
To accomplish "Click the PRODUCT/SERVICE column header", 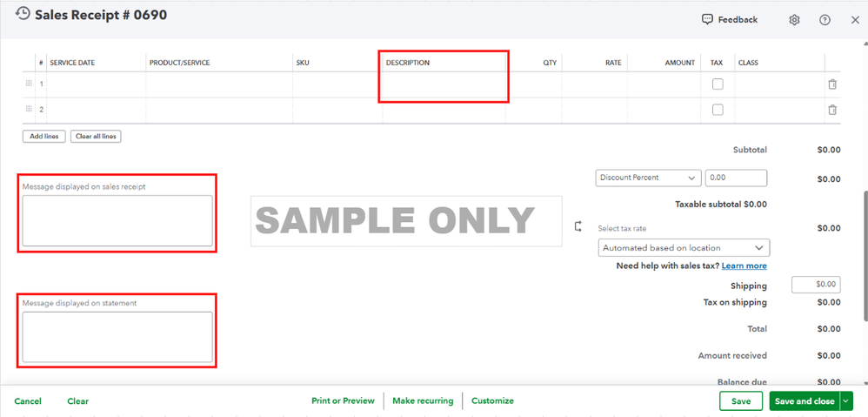I will (x=179, y=63).
